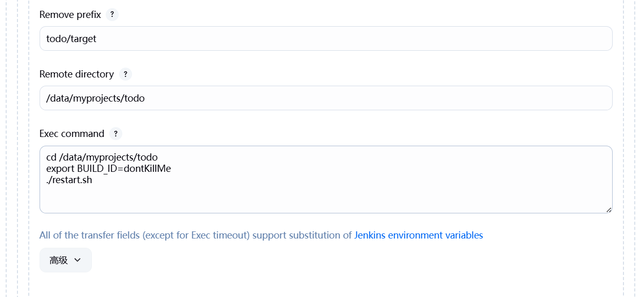Click the "Remove prefix" label text
The height and width of the screenshot is (297, 644).
[x=70, y=15]
